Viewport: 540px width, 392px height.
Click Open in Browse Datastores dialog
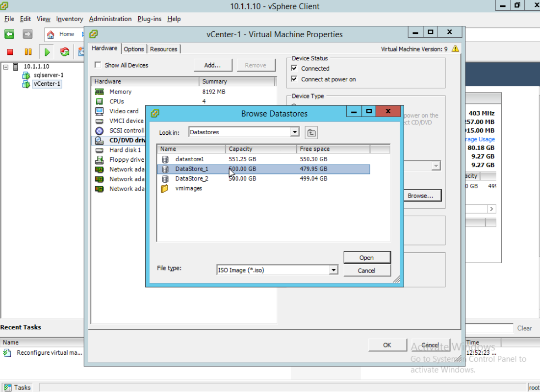click(367, 258)
